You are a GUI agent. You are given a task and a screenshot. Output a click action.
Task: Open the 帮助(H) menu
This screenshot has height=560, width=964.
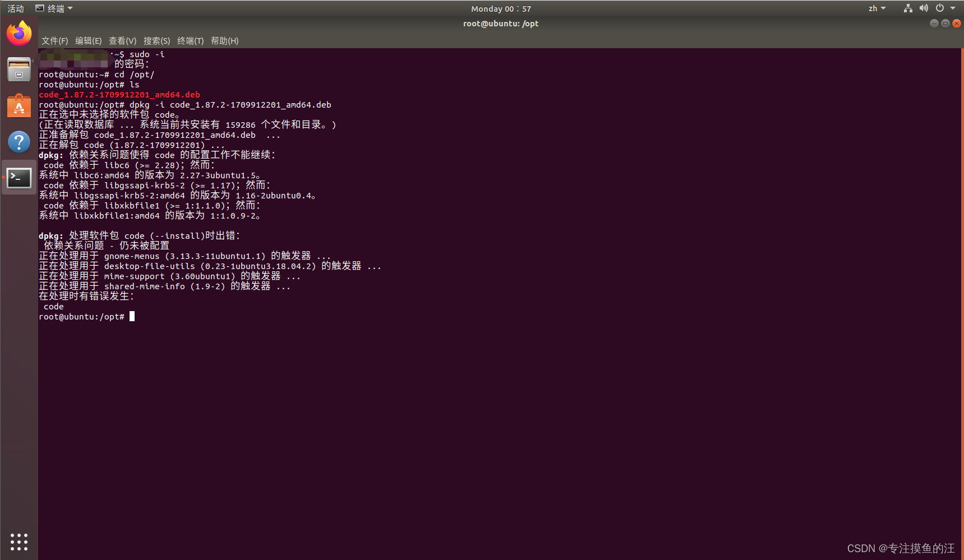[225, 41]
